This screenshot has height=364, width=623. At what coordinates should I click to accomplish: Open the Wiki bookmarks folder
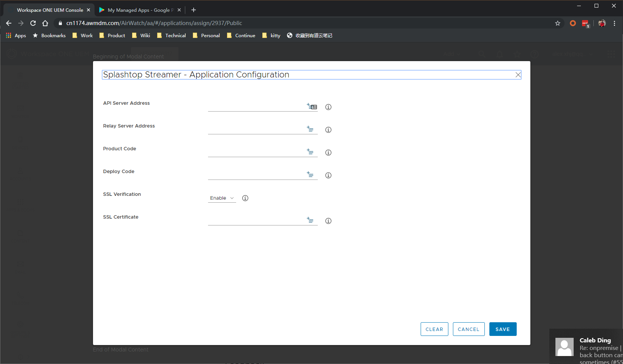click(x=141, y=35)
